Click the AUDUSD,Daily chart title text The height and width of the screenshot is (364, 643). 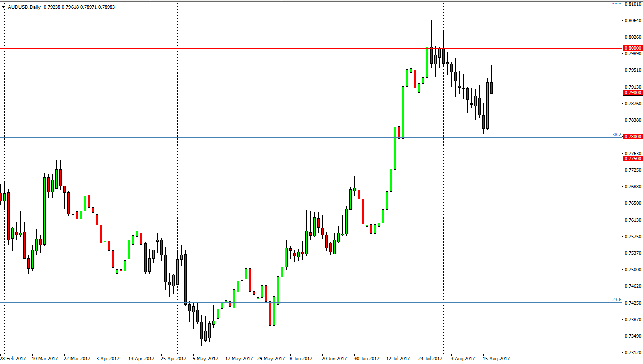pyautogui.click(x=25, y=7)
